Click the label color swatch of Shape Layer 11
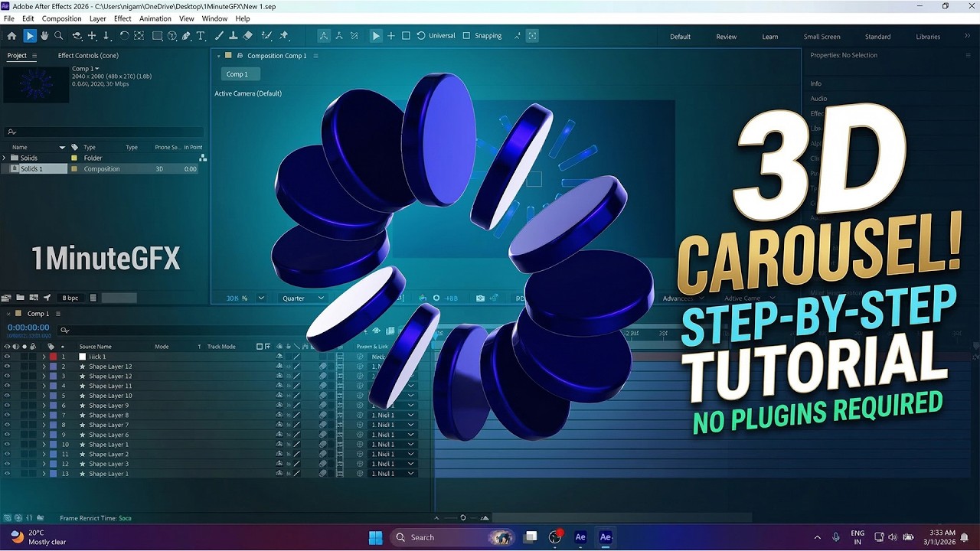The image size is (980, 551). click(x=53, y=386)
